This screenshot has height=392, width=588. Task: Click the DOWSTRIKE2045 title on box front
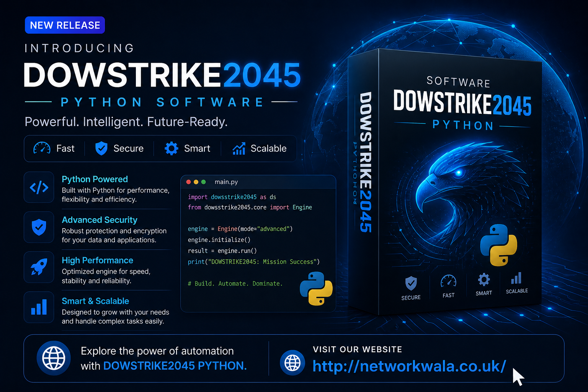[x=462, y=102]
